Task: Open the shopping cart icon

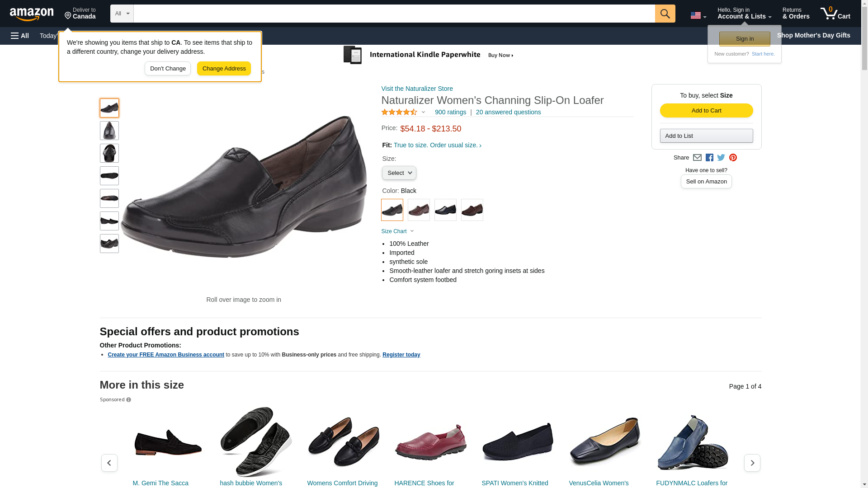Action: (835, 14)
